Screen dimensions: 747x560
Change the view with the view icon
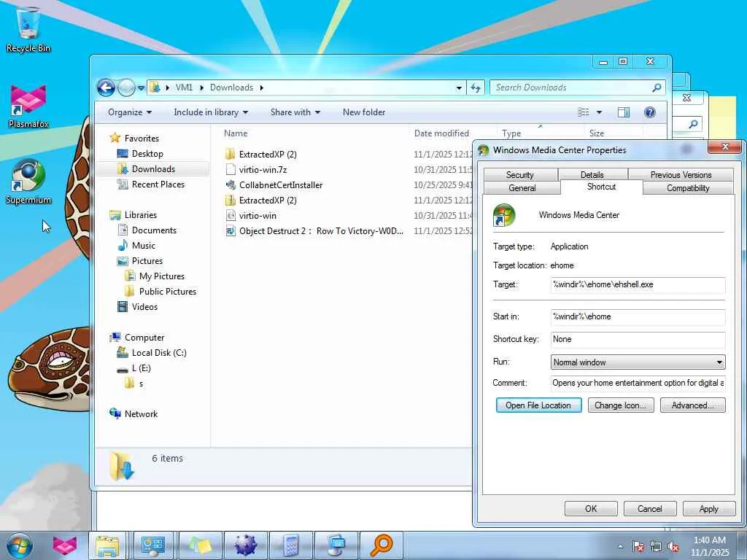pos(583,112)
